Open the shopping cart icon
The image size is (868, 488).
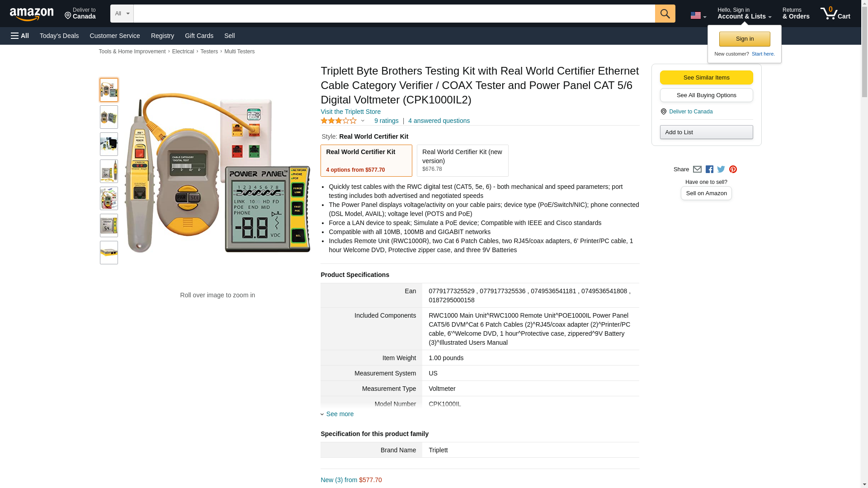[x=835, y=14]
